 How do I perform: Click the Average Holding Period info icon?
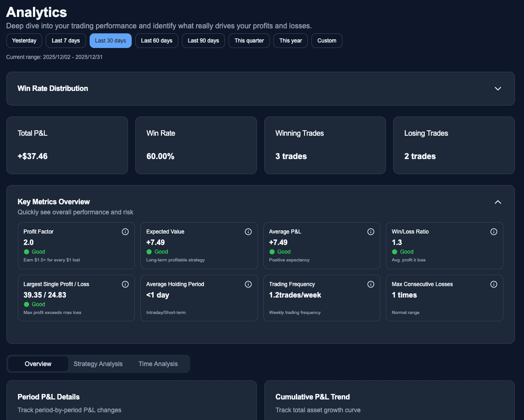coord(248,284)
